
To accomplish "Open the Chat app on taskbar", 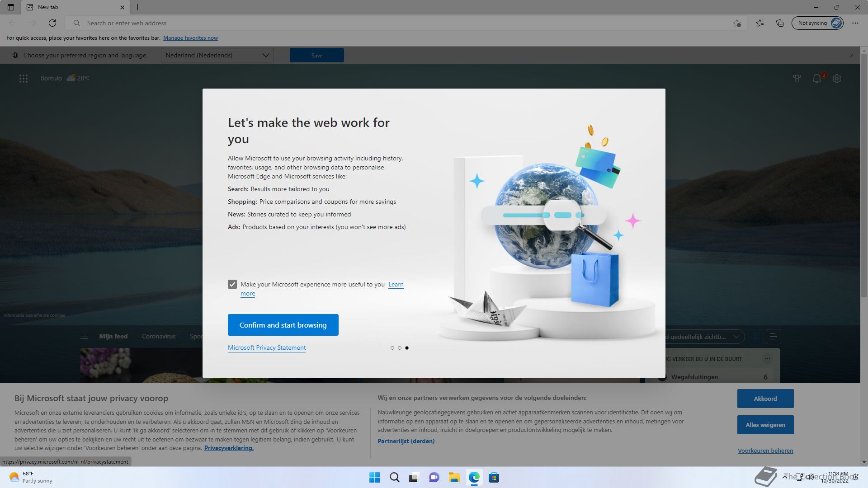I will (434, 478).
